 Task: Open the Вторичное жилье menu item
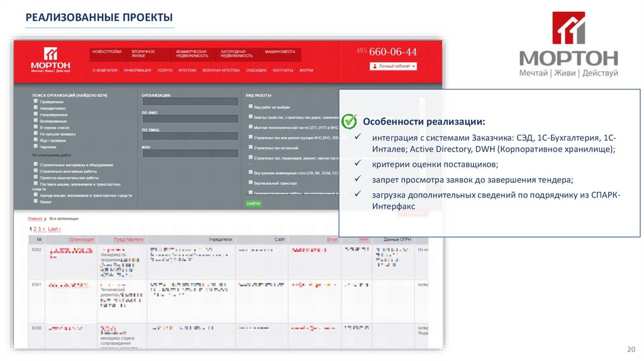(143, 54)
